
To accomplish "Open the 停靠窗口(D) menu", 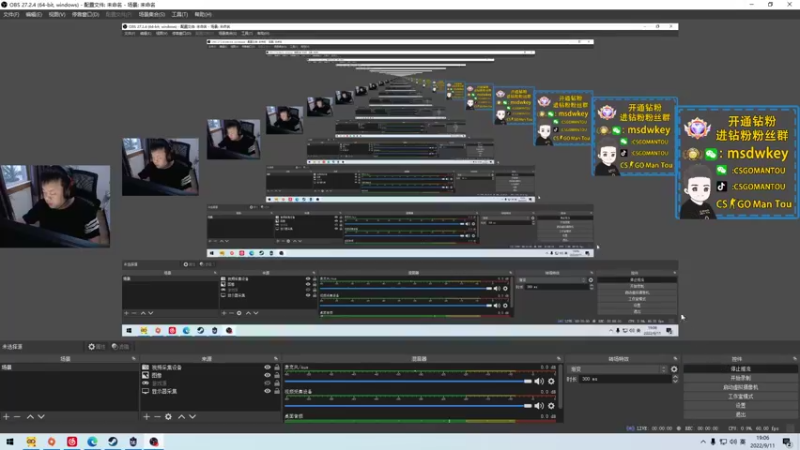I will pyautogui.click(x=85, y=14).
